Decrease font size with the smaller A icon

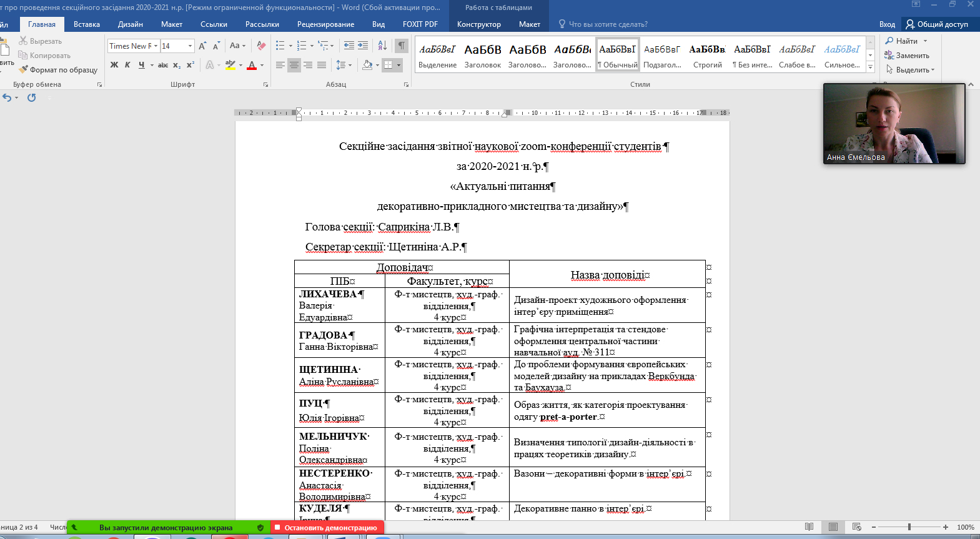216,46
